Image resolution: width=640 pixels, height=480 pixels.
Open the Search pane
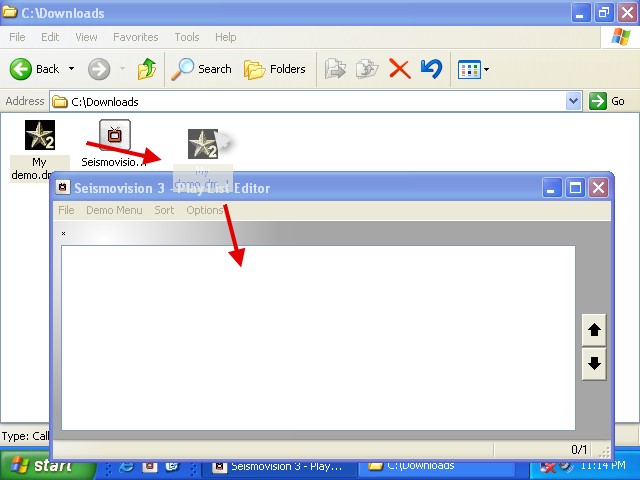tap(201, 69)
